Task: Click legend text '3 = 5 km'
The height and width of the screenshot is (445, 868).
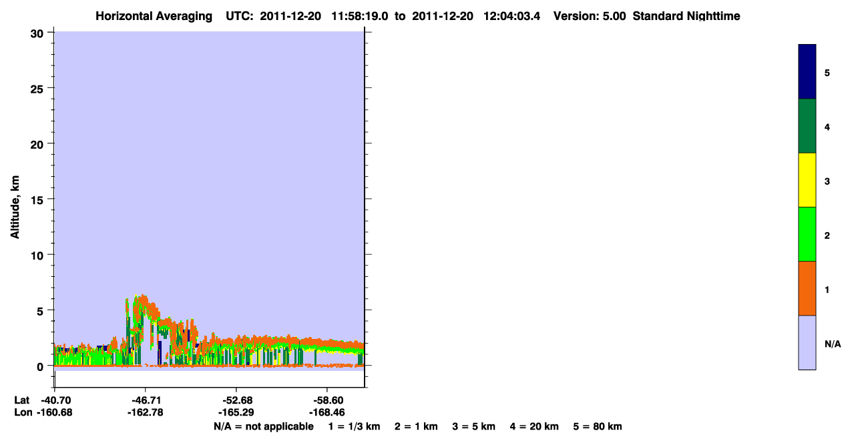Action: coord(474,427)
